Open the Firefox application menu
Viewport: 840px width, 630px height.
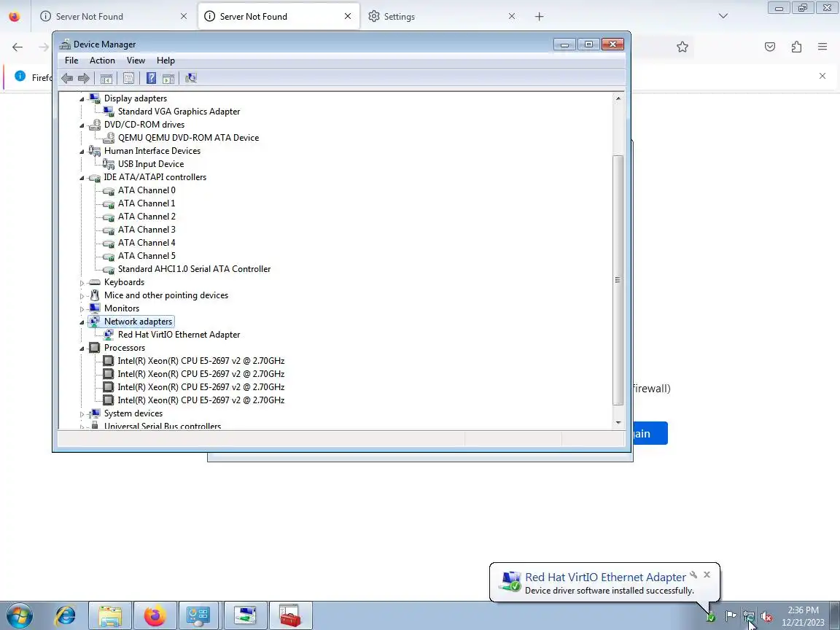(x=822, y=47)
